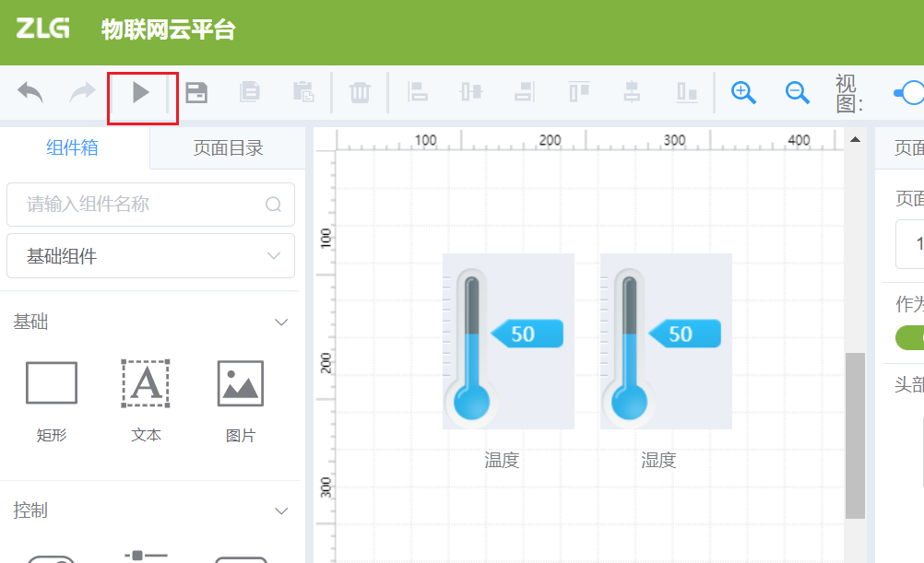The height and width of the screenshot is (563, 924).
Task: Collapse the 控制 section
Action: [x=281, y=510]
